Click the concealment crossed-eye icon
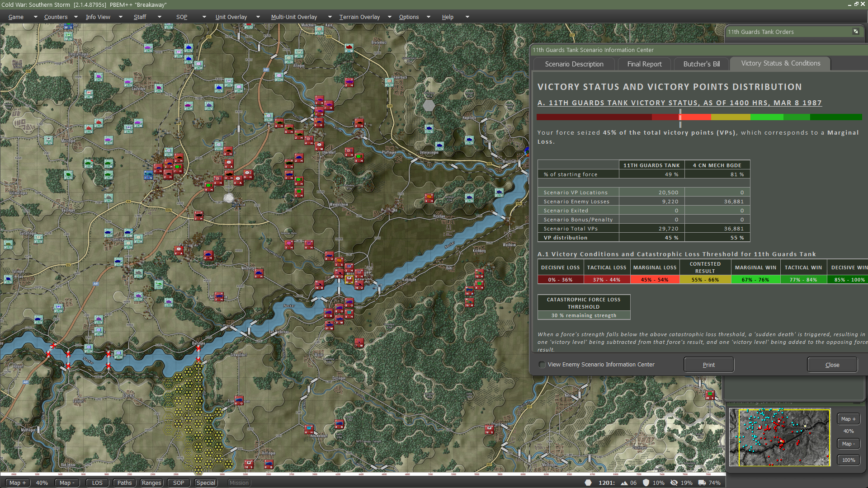 pos(674,483)
